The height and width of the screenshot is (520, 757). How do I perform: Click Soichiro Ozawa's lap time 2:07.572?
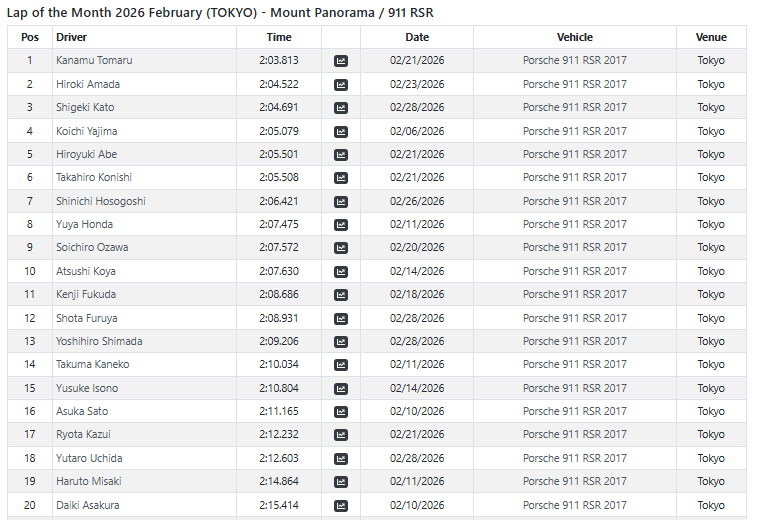click(279, 247)
